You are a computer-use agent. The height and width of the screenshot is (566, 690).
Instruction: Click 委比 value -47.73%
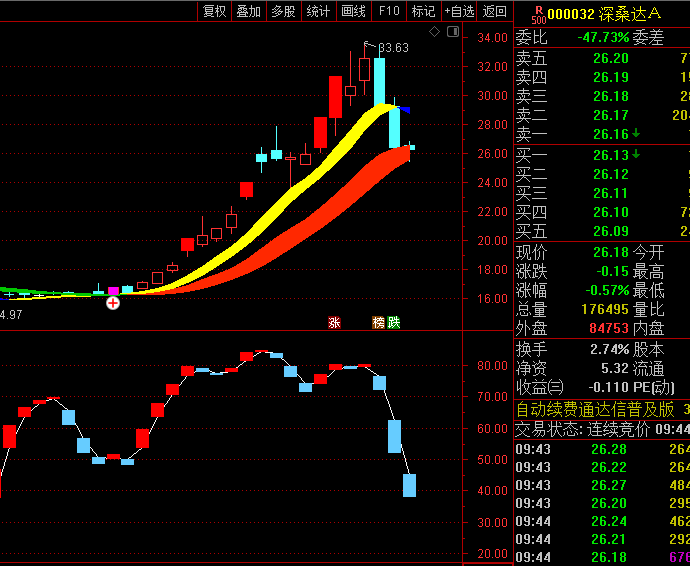pyautogui.click(x=603, y=37)
